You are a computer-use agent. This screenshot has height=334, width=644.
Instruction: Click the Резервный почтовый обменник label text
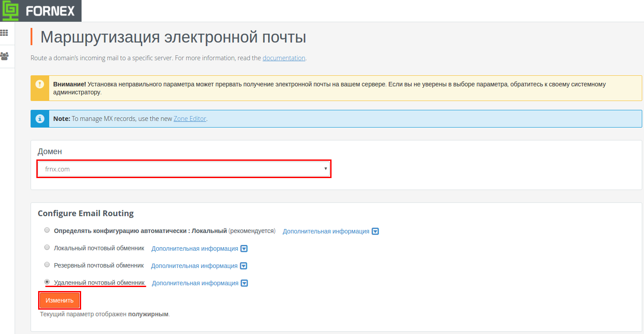(99, 265)
